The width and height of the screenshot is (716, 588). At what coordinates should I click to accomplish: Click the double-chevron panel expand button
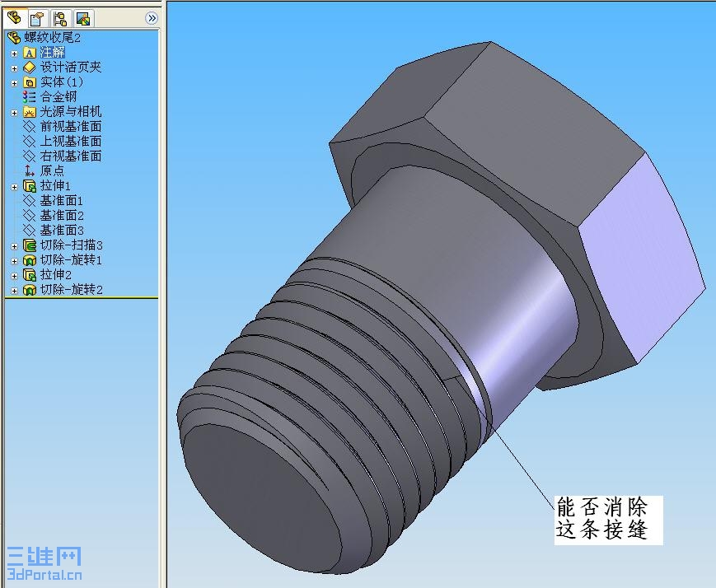152,18
